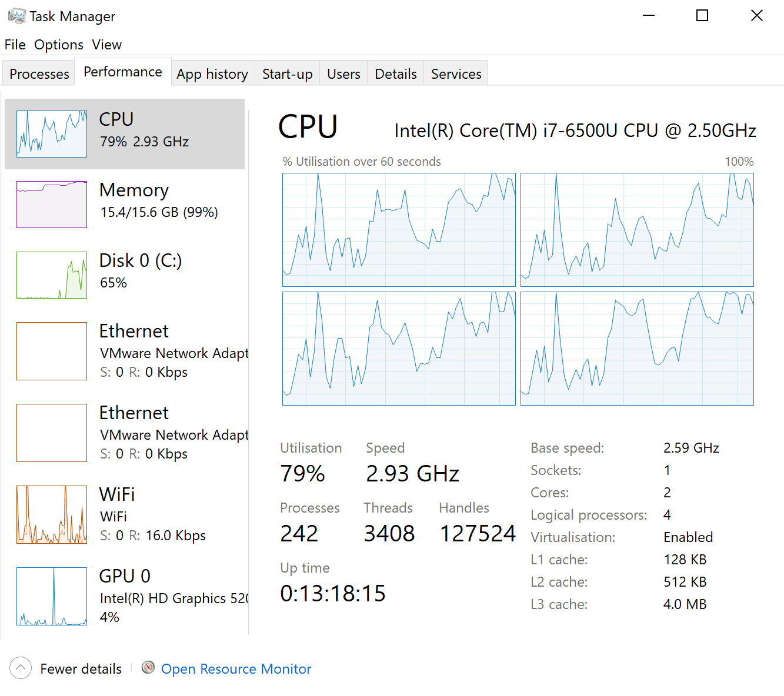
Task: Close the Task Manager window
Action: point(756,16)
